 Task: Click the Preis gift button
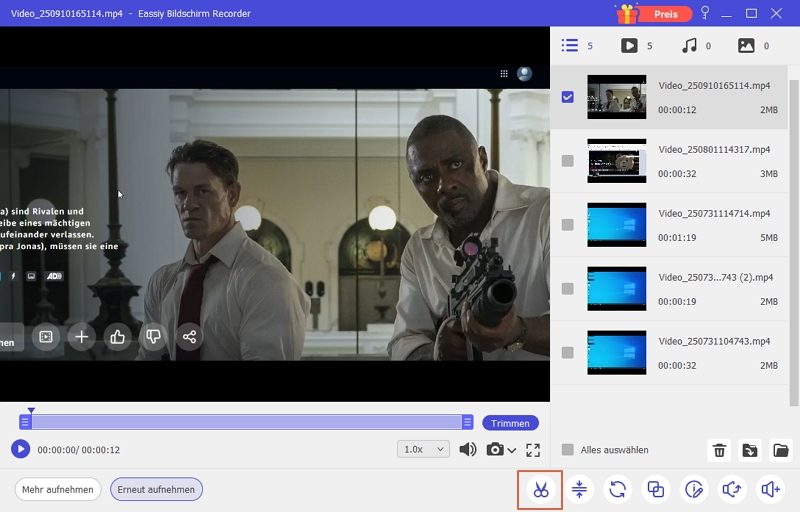(654, 14)
